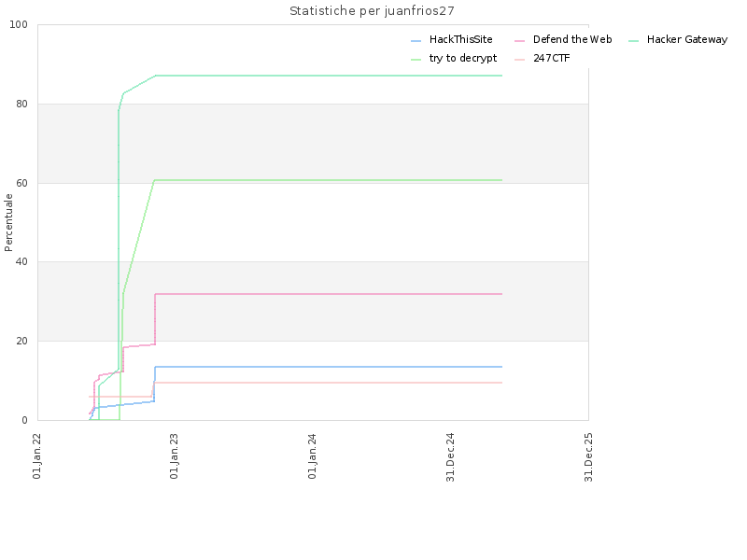Click the 01.Jan.22 x-axis date label
Image resolution: width=747 pixels, height=560 pixels.
tap(37, 455)
